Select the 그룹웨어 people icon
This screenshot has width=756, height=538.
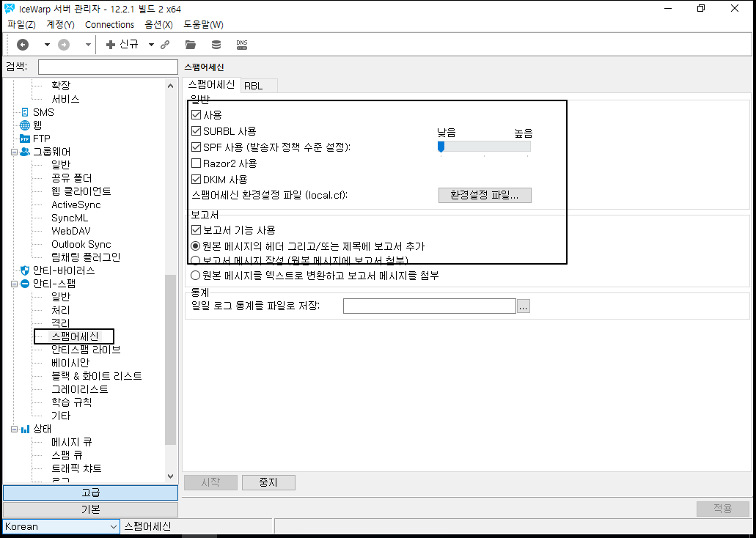click(25, 152)
